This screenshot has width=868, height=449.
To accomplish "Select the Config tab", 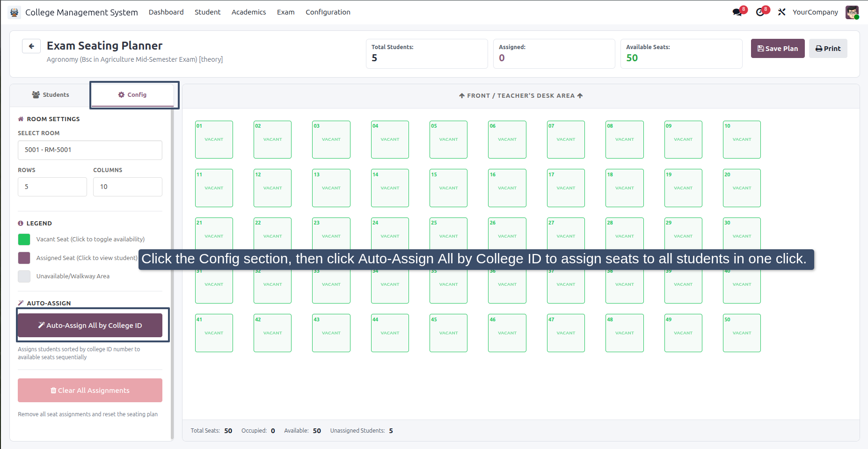I will [x=132, y=95].
